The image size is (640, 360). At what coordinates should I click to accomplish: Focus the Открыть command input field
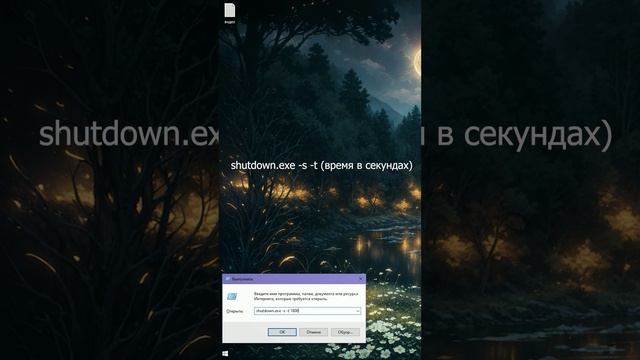[307, 311]
